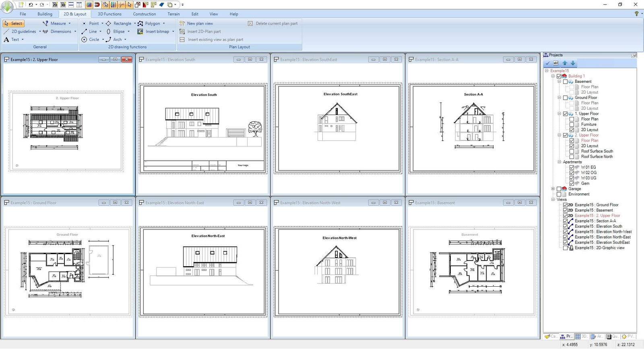The width and height of the screenshot is (644, 349).
Task: Select the Line drawing tool
Action: pyautogui.click(x=89, y=31)
